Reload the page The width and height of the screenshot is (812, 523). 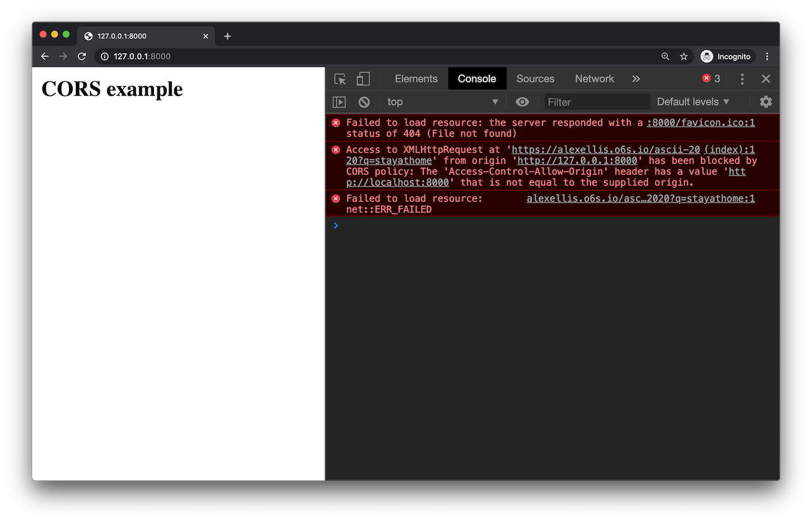tap(82, 56)
